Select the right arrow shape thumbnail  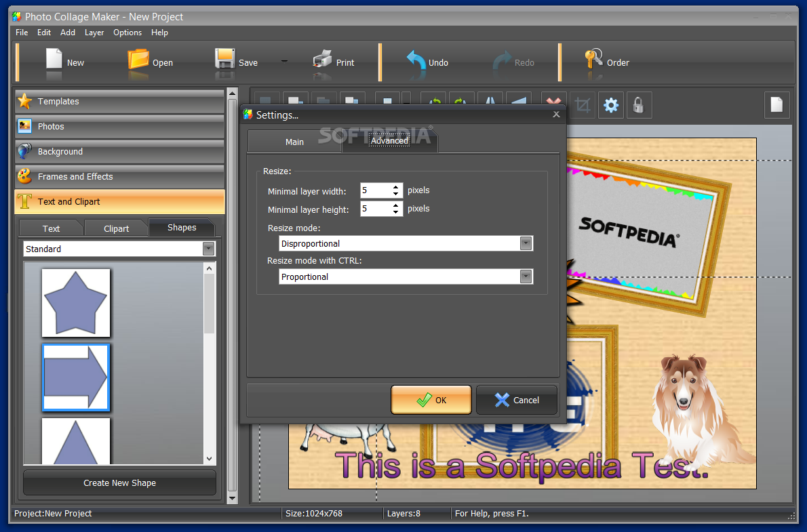76,377
